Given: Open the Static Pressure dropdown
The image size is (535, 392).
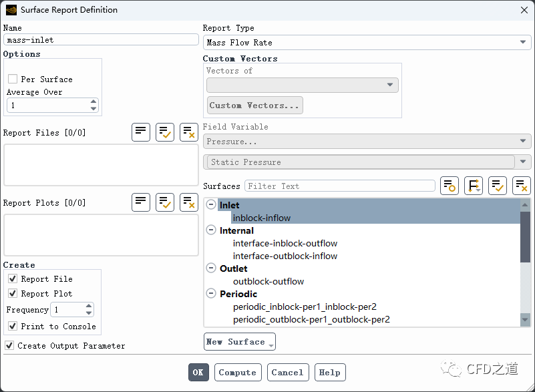Looking at the screenshot, I should click(x=367, y=162).
